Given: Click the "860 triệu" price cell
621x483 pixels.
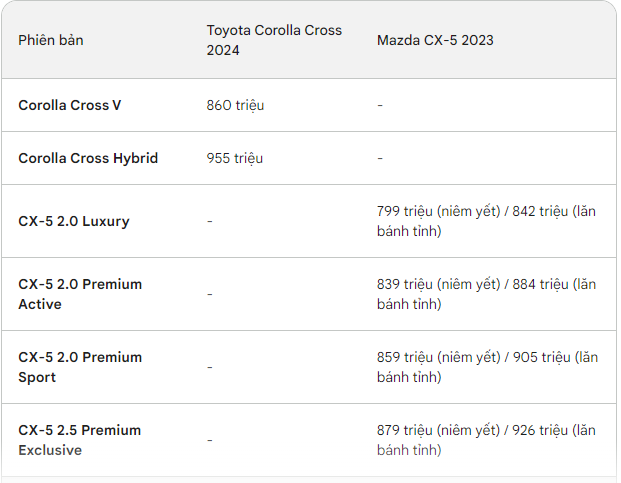Looking at the screenshot, I should (x=236, y=105).
